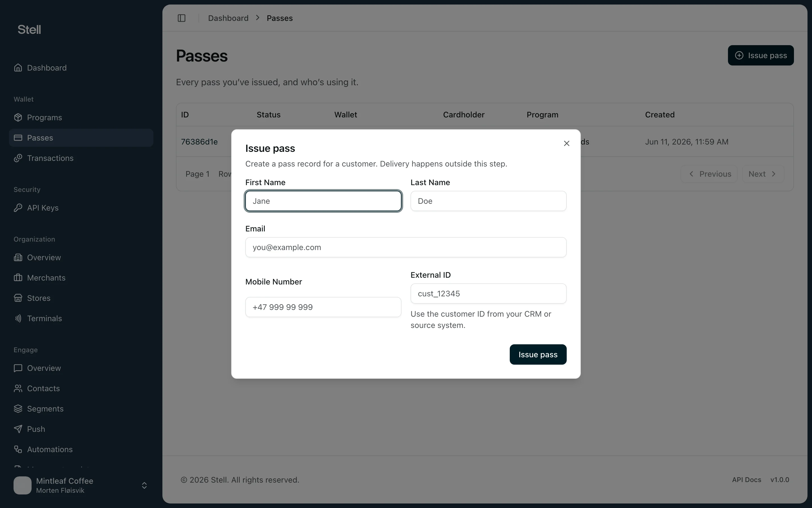Image resolution: width=812 pixels, height=508 pixels.
Task: Click the Push paper-plane icon
Action: coord(18,429)
